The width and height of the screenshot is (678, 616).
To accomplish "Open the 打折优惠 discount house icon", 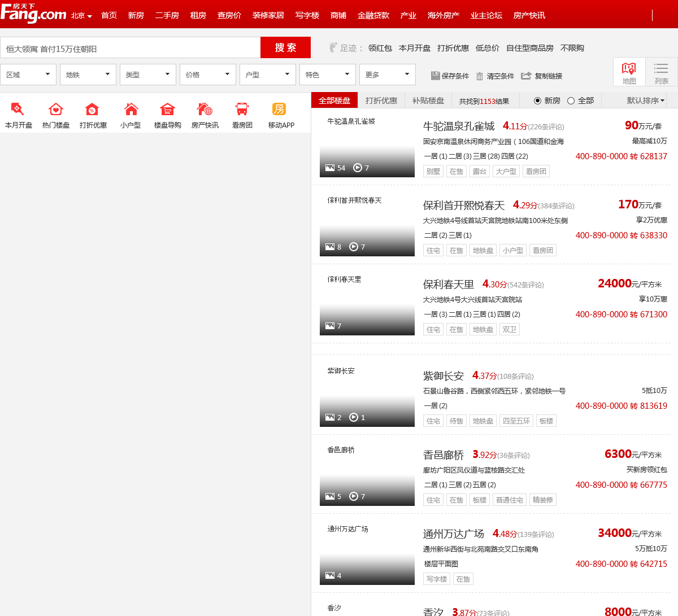I will pyautogui.click(x=92, y=109).
